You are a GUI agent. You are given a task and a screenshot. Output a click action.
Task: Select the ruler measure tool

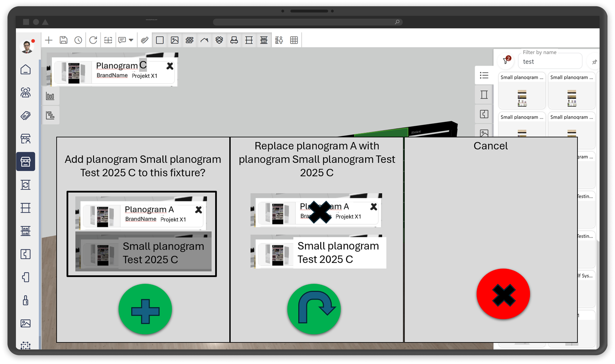coord(145,40)
